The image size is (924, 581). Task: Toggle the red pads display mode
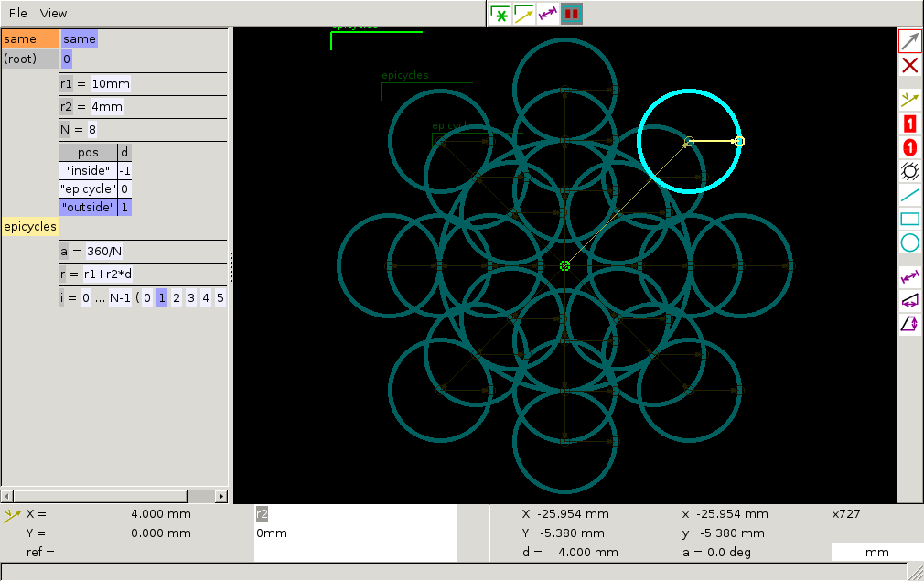click(572, 14)
